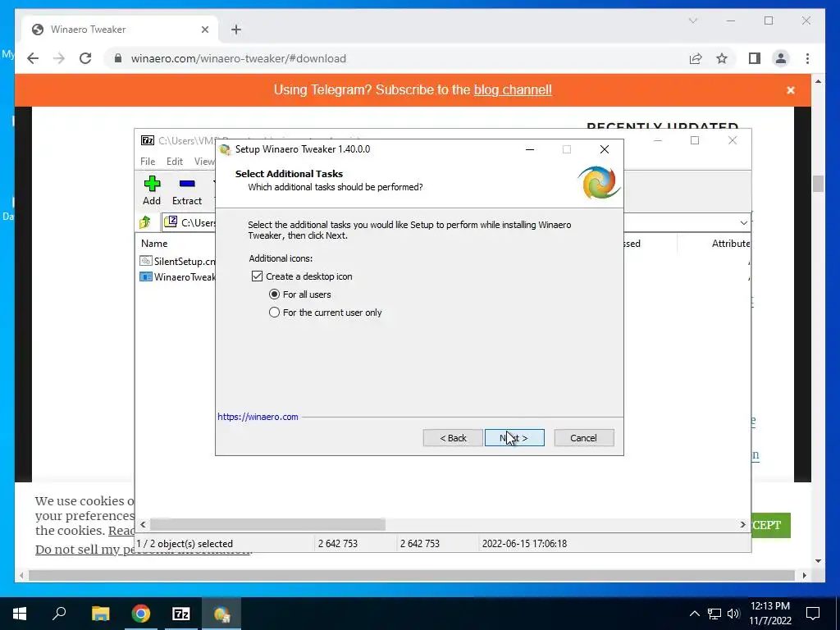Expand the 7-Zip path dropdown arrow

743,222
